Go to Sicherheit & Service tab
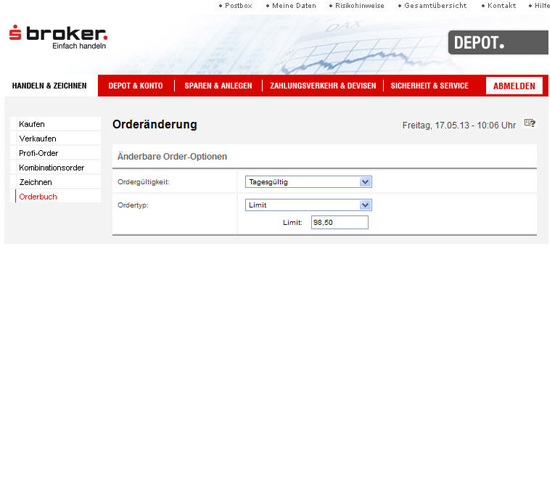The image size is (550, 500). pos(429,86)
